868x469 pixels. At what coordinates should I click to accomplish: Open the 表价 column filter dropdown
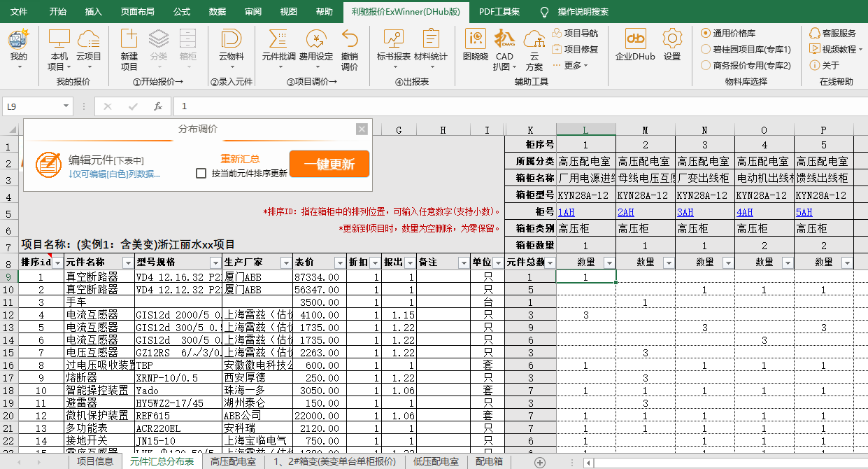click(341, 262)
